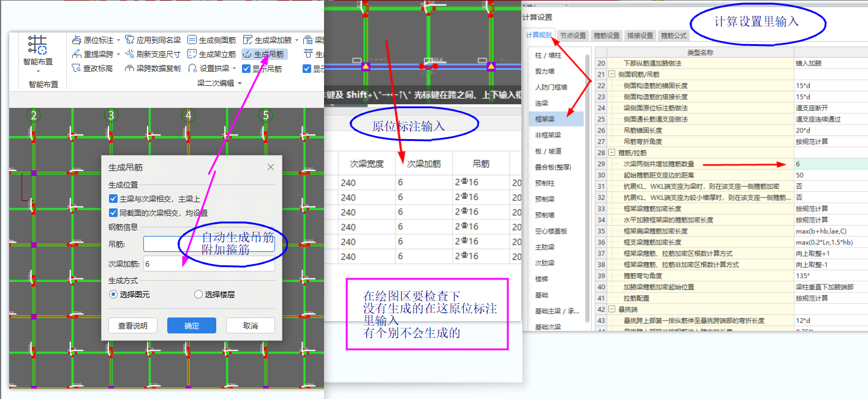Open the 设置拱梁 dropdown arrow

(x=235, y=69)
